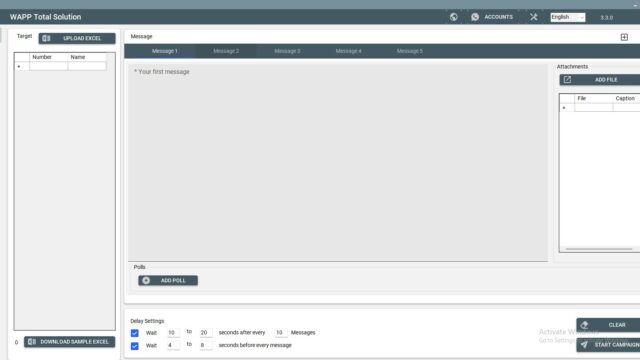The height and width of the screenshot is (360, 640).
Task: Click the Add File attachment icon
Action: coord(567,80)
